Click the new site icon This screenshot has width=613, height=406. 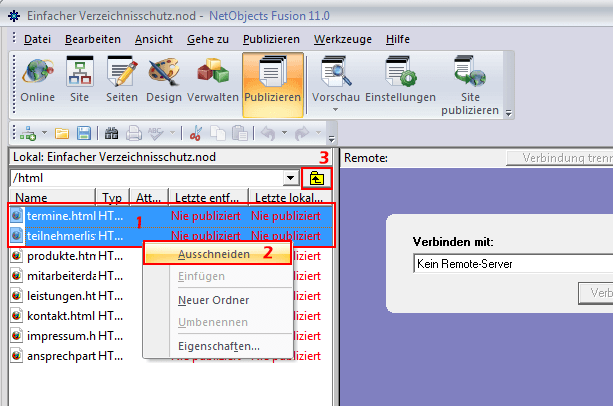click(x=28, y=134)
